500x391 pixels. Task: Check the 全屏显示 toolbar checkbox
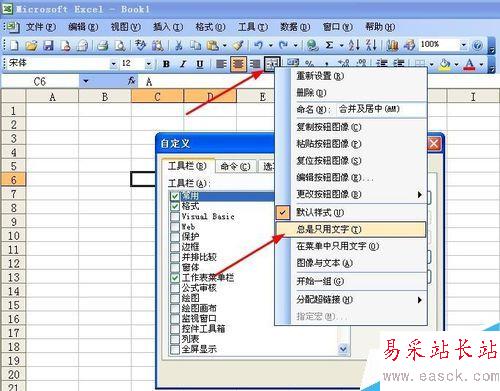(175, 349)
